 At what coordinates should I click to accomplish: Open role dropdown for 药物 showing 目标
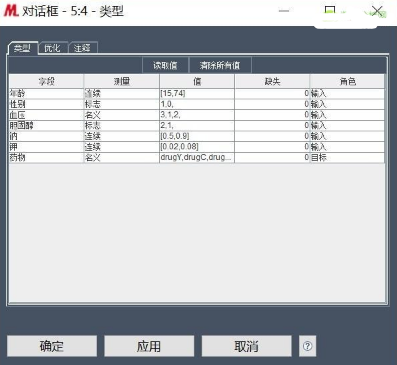point(347,158)
